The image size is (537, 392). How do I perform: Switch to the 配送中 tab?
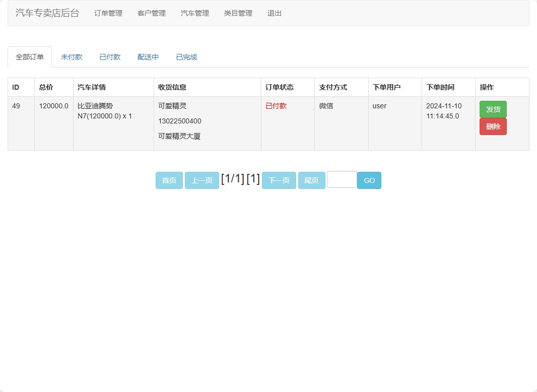pyautogui.click(x=148, y=56)
